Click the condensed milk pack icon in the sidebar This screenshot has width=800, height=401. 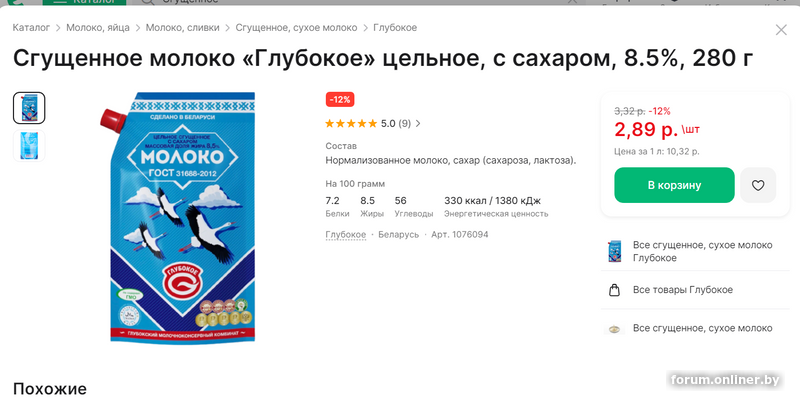[615, 252]
